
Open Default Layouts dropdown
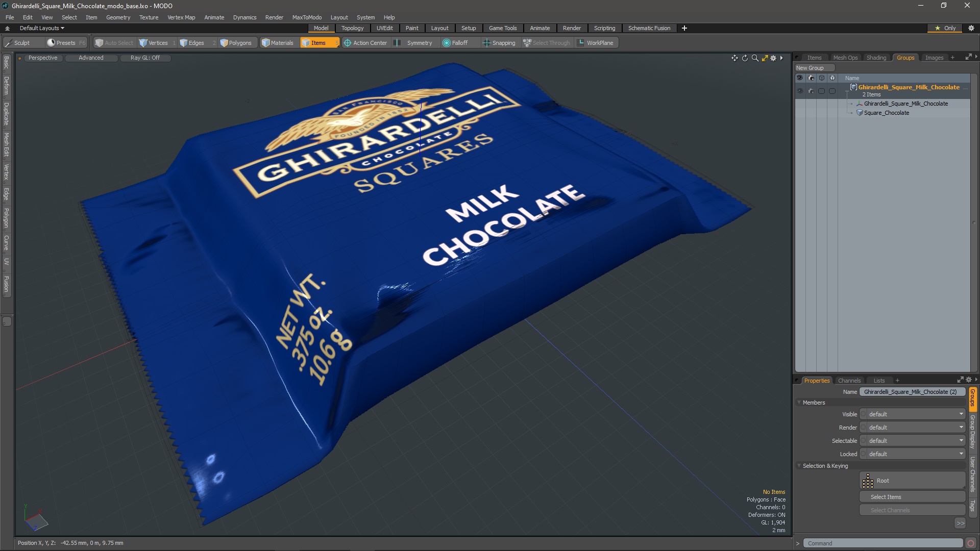(42, 28)
